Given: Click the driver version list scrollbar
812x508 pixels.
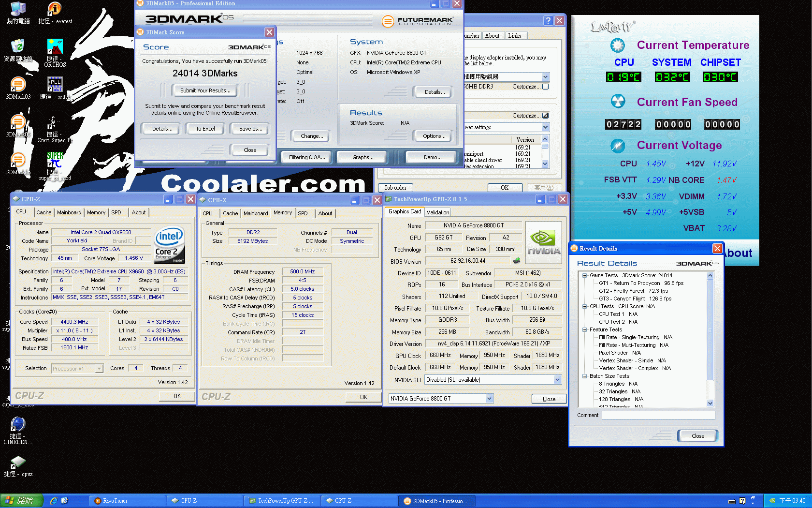Looking at the screenshot, I should coord(545,152).
